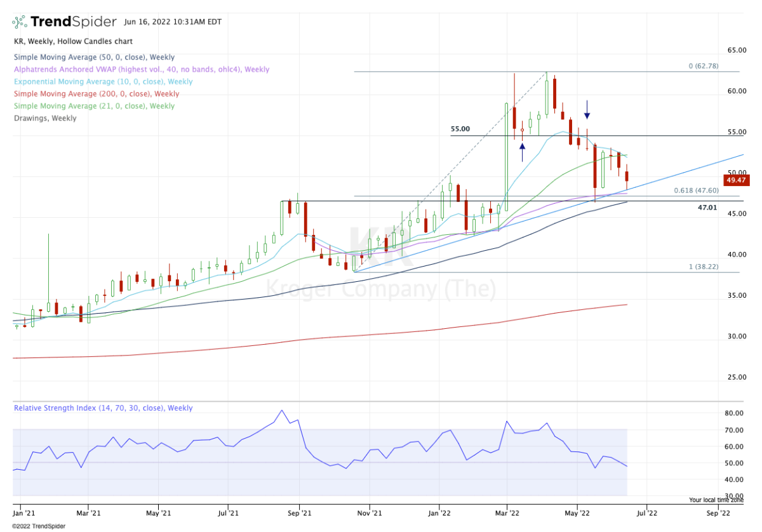Expand the Relative Strength Index indicator label
Image resolution: width=762 pixels, height=532 pixels.
[103, 408]
